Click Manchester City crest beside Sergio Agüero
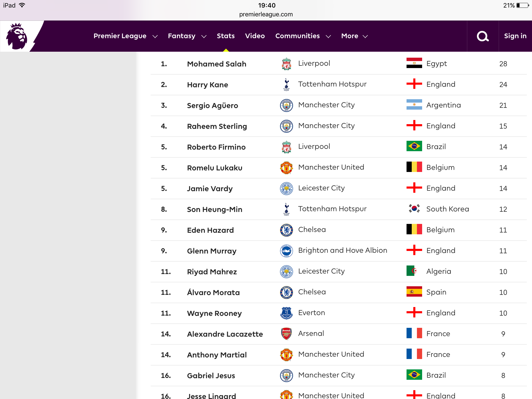Image resolution: width=532 pixels, height=399 pixels. pyautogui.click(x=286, y=105)
